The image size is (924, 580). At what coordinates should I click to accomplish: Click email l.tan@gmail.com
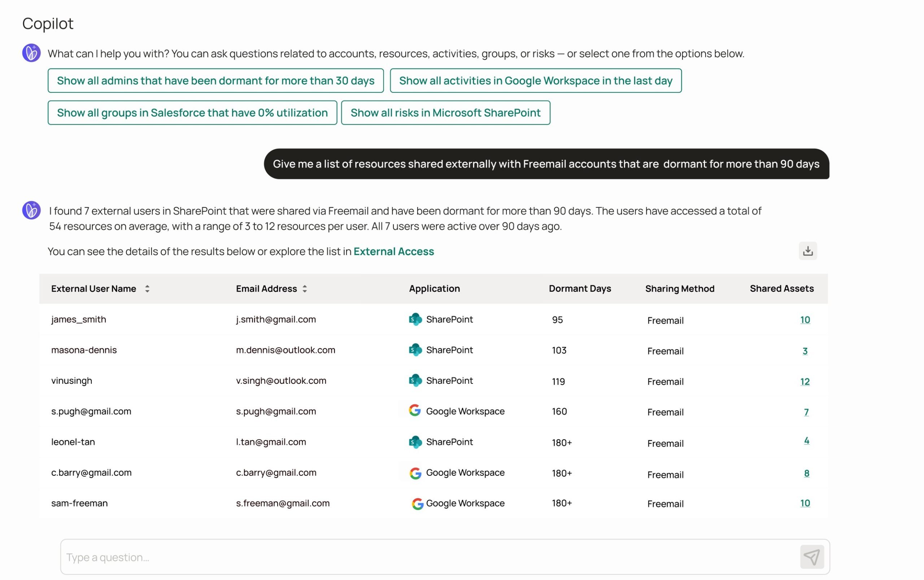pyautogui.click(x=271, y=442)
